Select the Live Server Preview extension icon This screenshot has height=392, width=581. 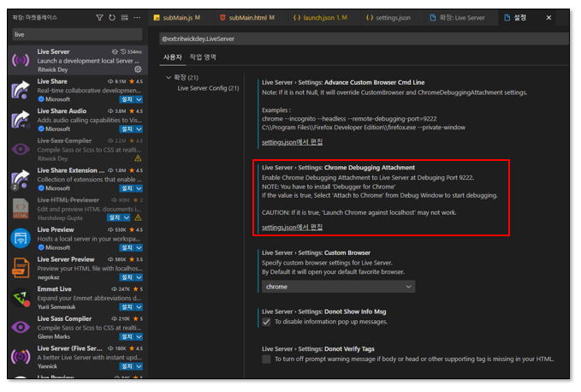click(x=21, y=268)
